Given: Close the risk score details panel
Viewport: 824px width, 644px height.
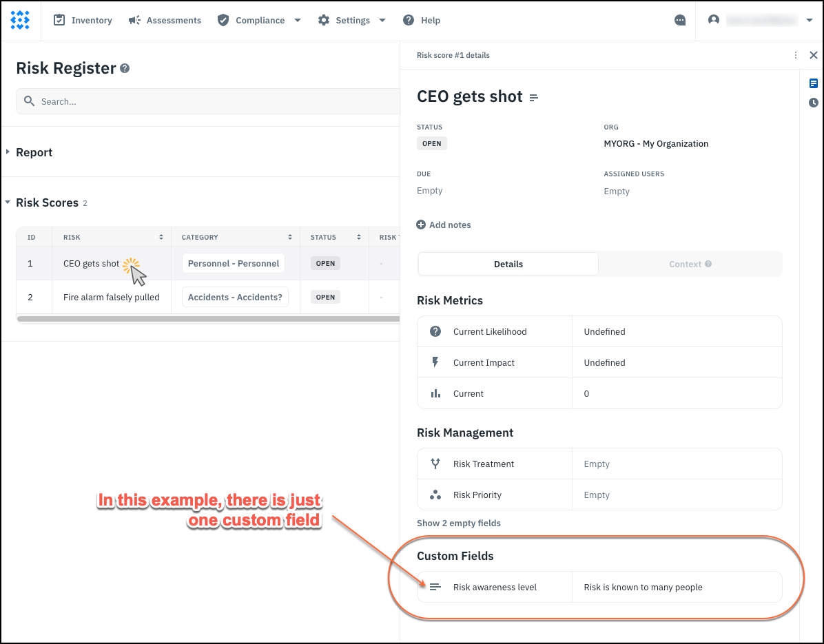Looking at the screenshot, I should point(814,55).
